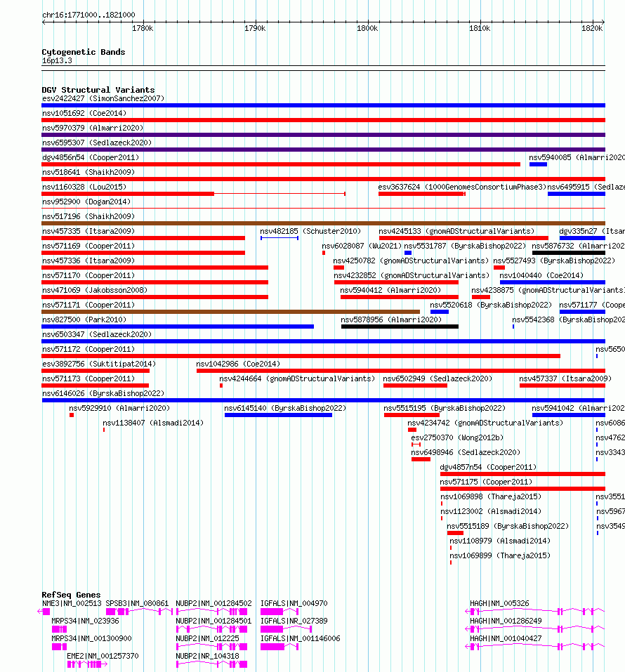The image size is (625, 672).
Task: Select nsv6145140 (ByrskaBishop2022) label
Action: click(x=285, y=409)
